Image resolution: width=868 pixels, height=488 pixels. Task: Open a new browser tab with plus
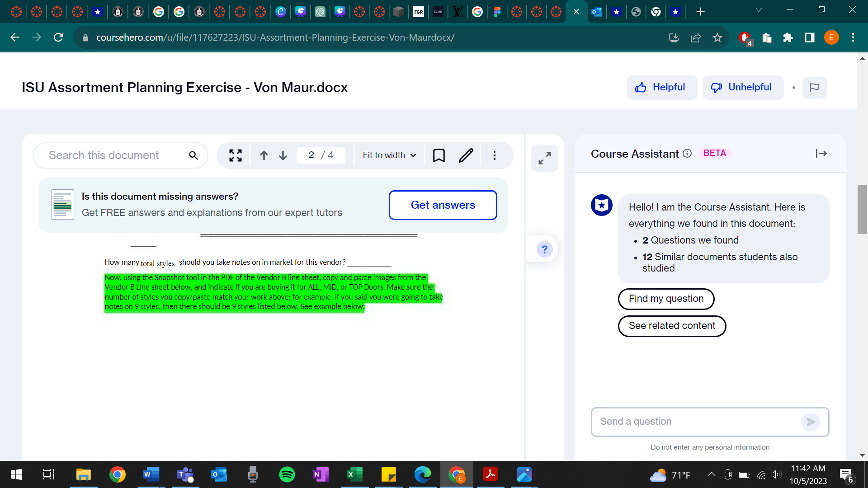point(700,12)
